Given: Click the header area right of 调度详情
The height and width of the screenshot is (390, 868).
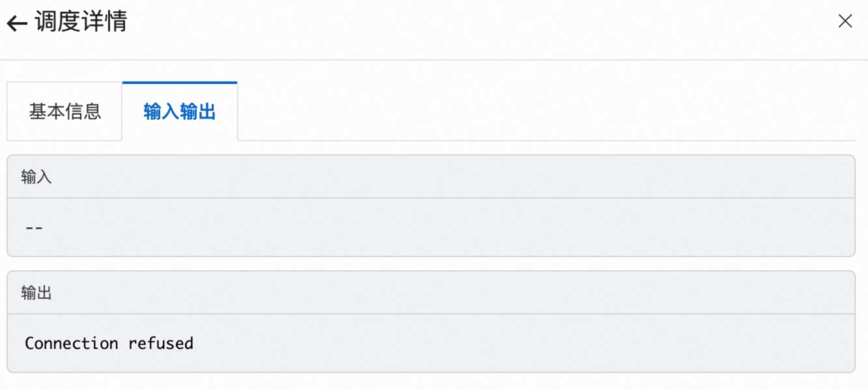Looking at the screenshot, I should (x=482, y=21).
